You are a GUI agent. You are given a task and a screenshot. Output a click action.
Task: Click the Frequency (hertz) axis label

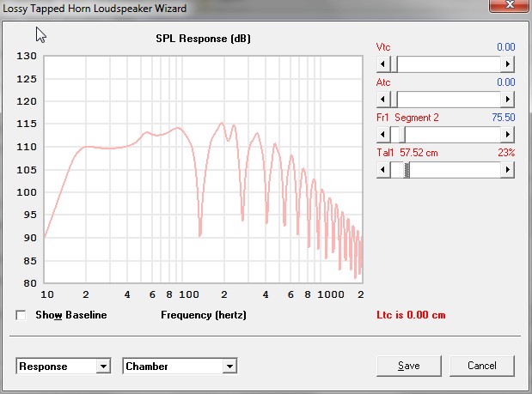tap(204, 315)
